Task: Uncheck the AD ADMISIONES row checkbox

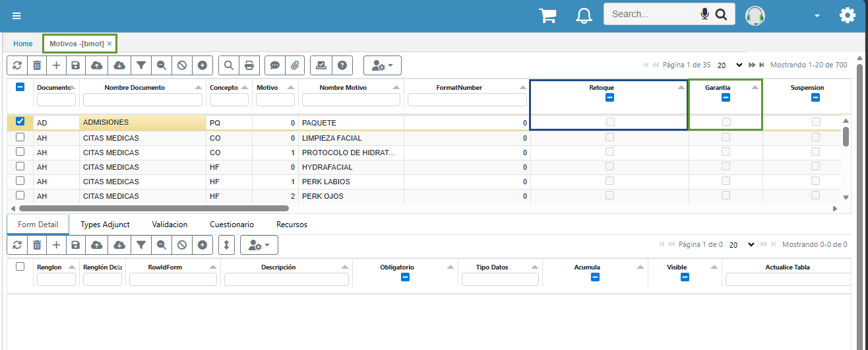Action: click(20, 122)
